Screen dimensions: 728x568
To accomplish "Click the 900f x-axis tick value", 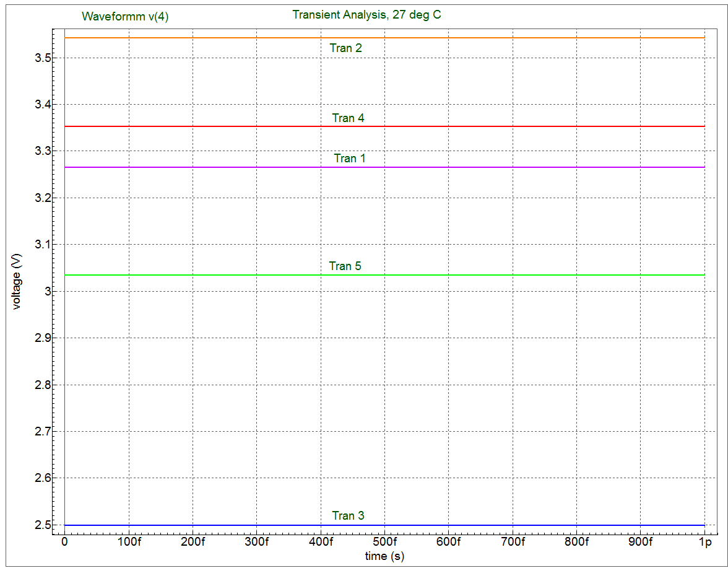I will [x=641, y=542].
